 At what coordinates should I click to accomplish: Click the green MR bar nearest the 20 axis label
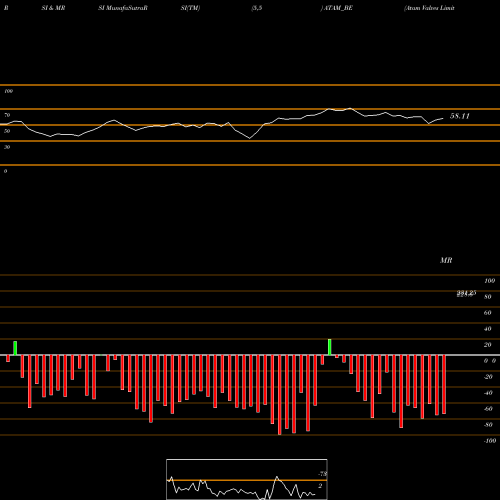coord(330,347)
